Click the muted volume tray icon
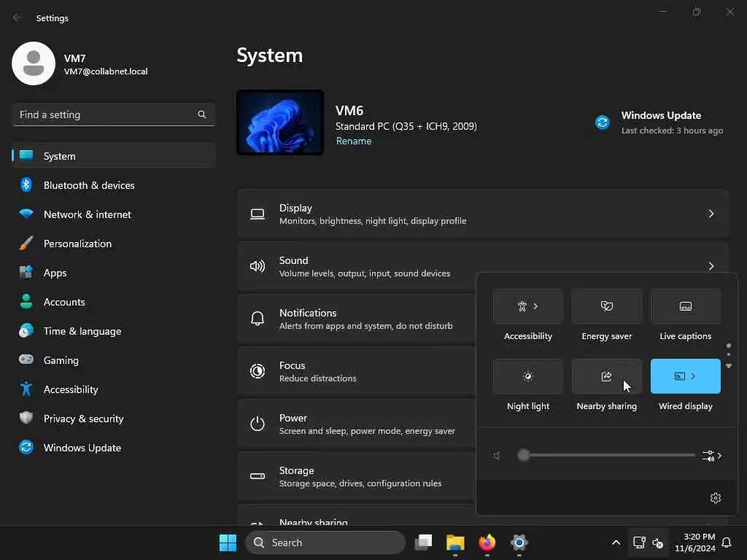Viewport: 747px width, 560px height. coord(658,542)
